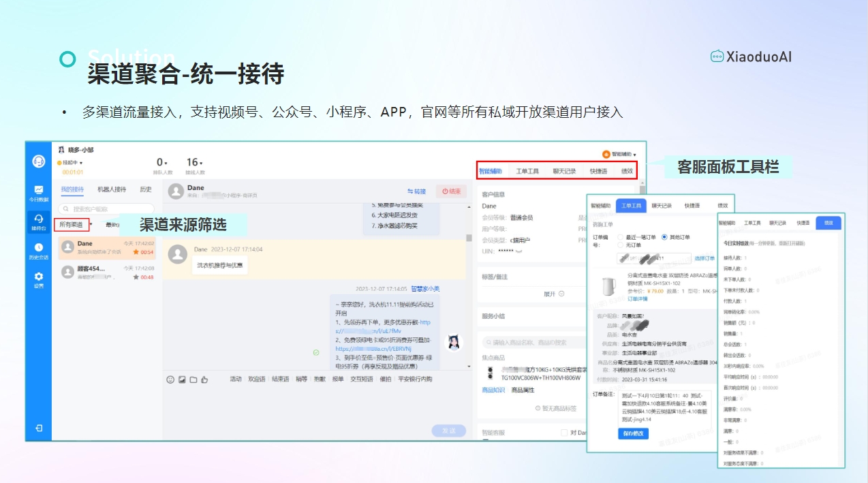
Task: Click the 洗衣机推荐与优惠 message bubble
Action: click(219, 265)
